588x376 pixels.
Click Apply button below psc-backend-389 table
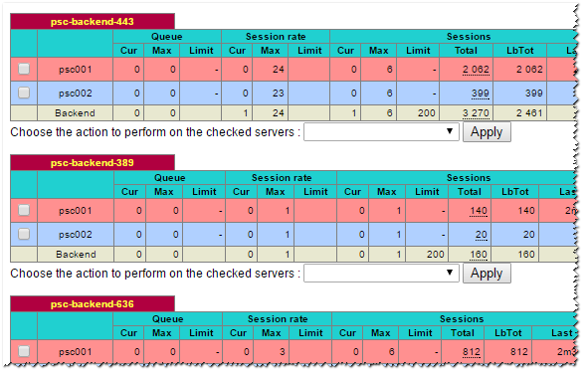point(487,274)
